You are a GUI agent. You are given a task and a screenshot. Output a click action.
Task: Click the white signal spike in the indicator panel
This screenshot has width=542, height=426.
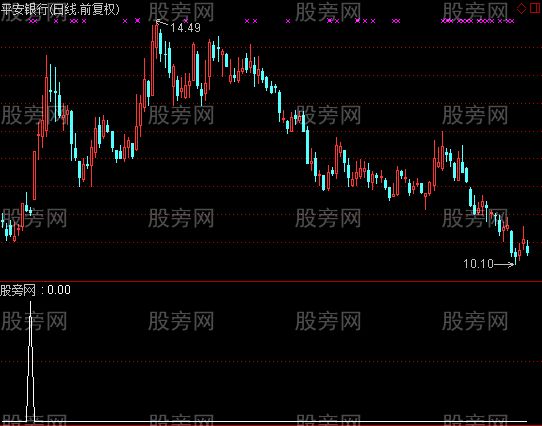[x=30, y=361]
